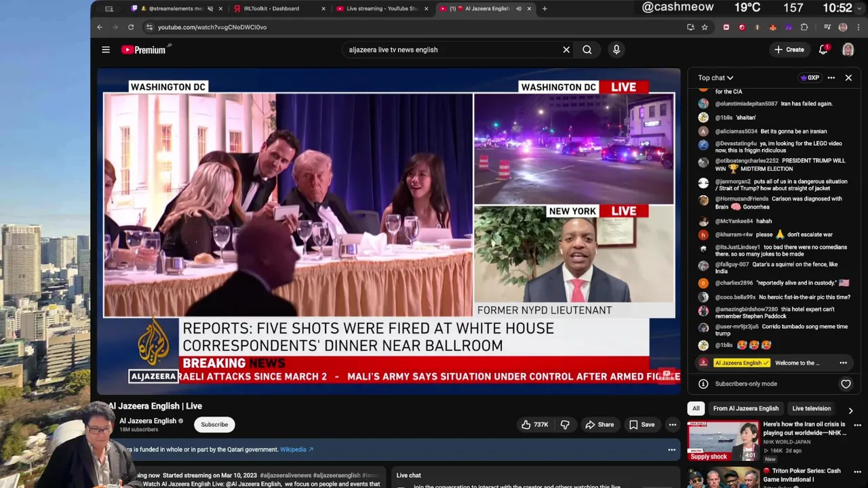
Task: Open browser profile avatar in toolbar
Action: coord(843,27)
